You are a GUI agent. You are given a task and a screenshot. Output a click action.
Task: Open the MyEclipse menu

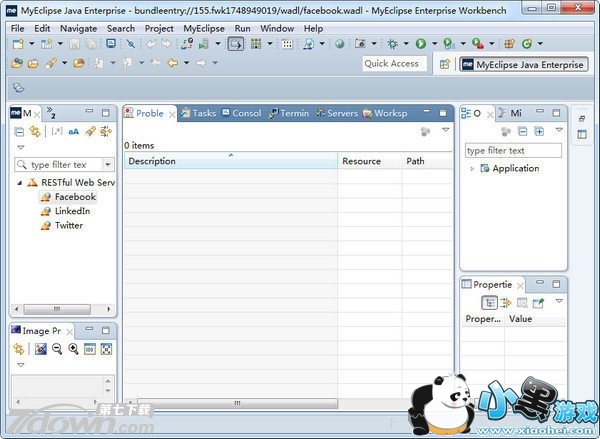tap(204, 29)
